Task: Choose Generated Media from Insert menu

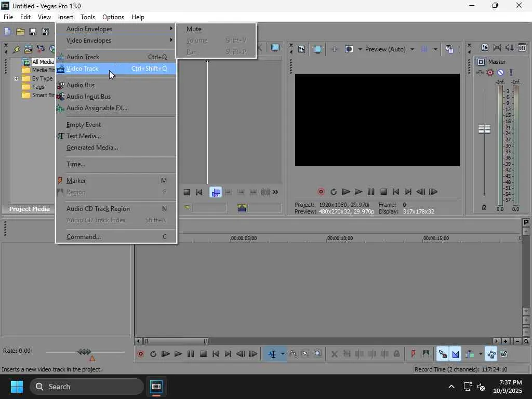Action: [x=116, y=148]
